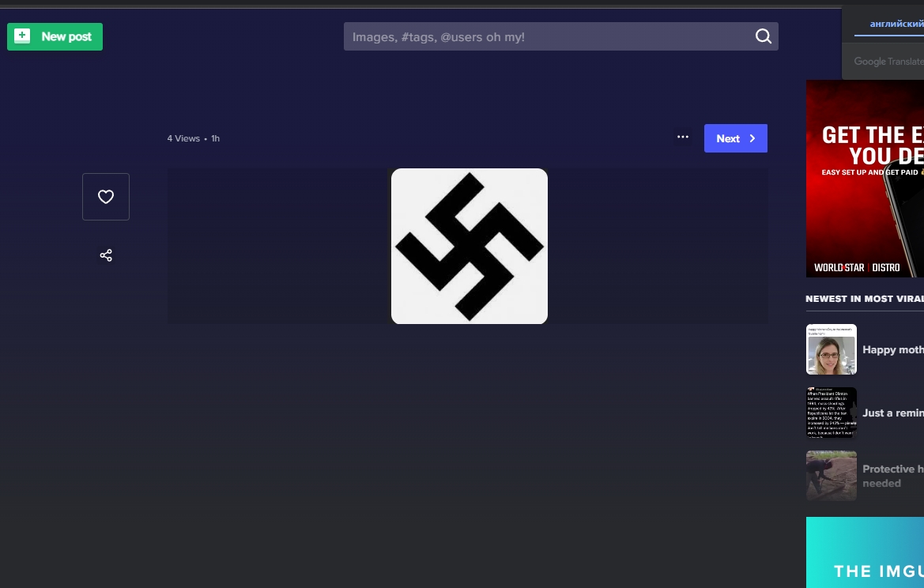Open the outdoor 'Protective' post thumbnail
The height and width of the screenshot is (588, 924).
831,476
